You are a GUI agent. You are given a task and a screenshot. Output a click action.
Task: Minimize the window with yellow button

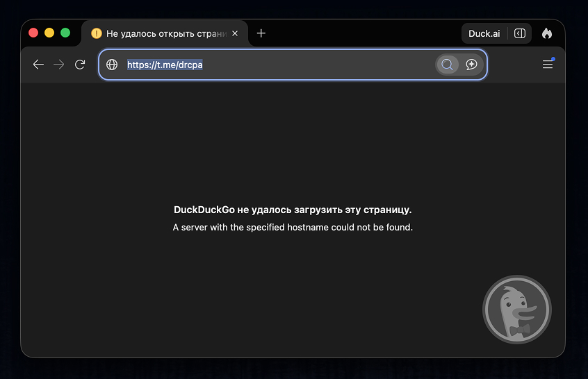[49, 33]
